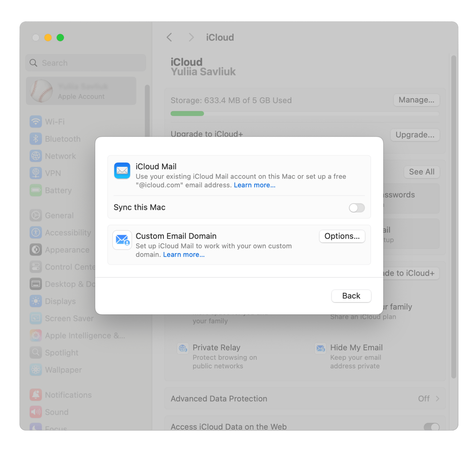Click the iCloud storage usage bar
Image resolution: width=476 pixels, height=458 pixels.
click(x=305, y=113)
